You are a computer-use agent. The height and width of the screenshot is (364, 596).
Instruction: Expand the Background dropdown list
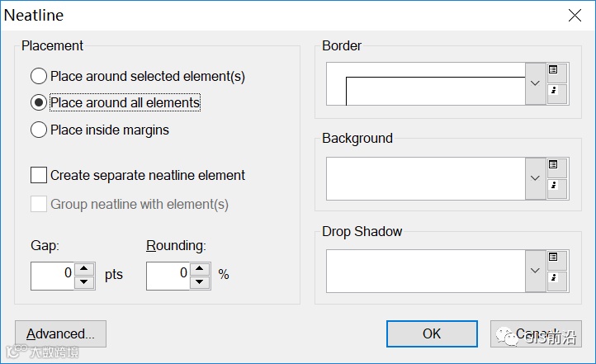click(x=536, y=177)
